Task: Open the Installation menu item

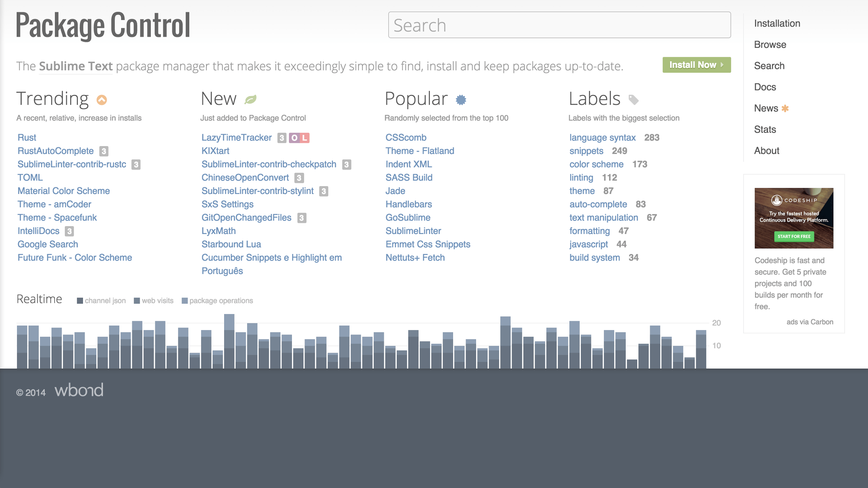Action: 777,23
